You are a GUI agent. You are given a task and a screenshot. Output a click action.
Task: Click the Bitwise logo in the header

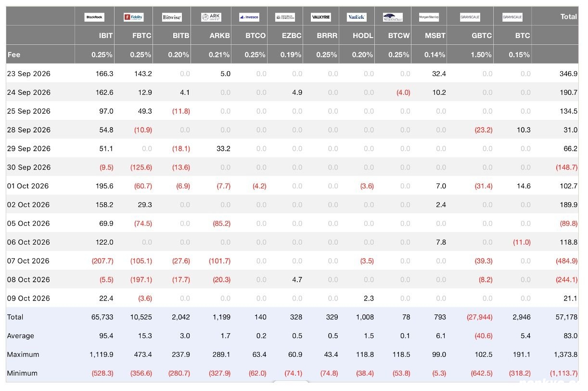[x=172, y=17]
